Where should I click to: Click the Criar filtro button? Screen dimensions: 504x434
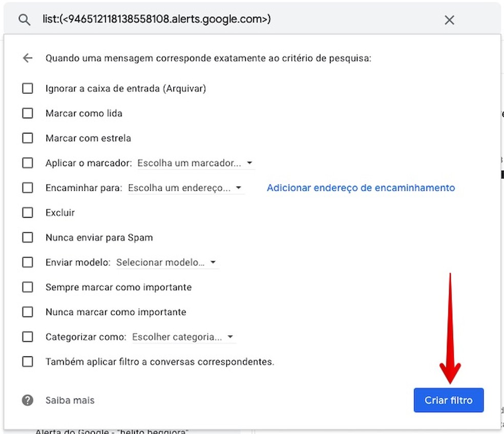pyautogui.click(x=448, y=400)
